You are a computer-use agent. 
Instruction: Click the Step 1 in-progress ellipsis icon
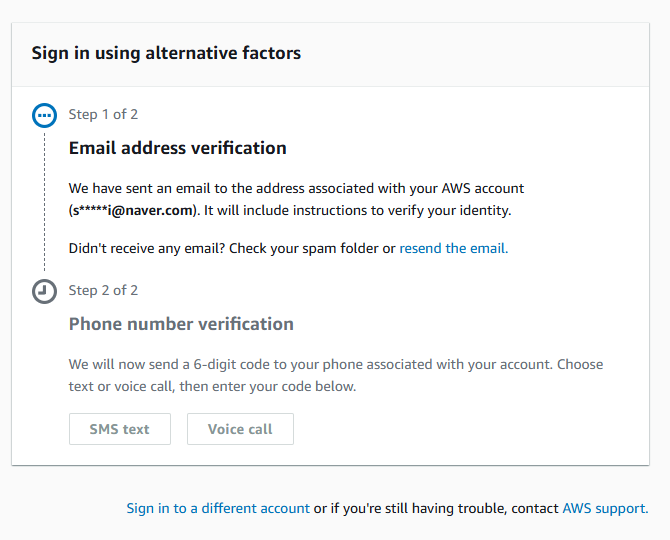click(x=44, y=115)
